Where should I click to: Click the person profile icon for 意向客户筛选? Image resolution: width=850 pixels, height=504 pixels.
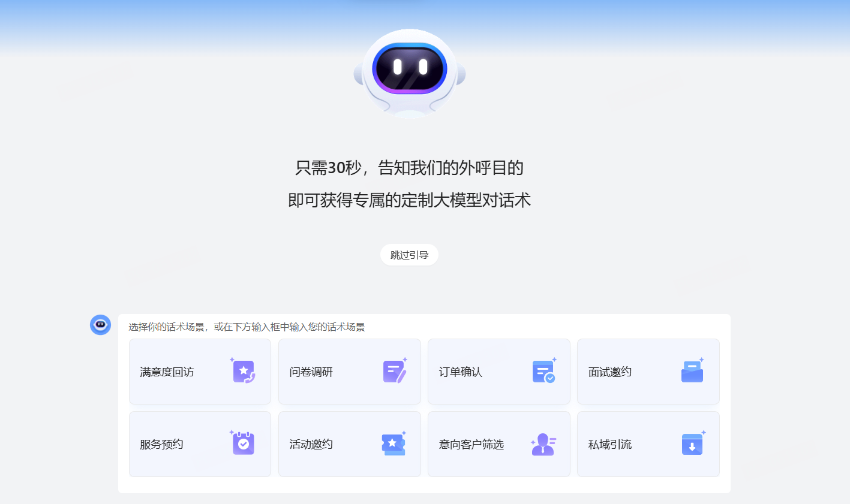(543, 444)
